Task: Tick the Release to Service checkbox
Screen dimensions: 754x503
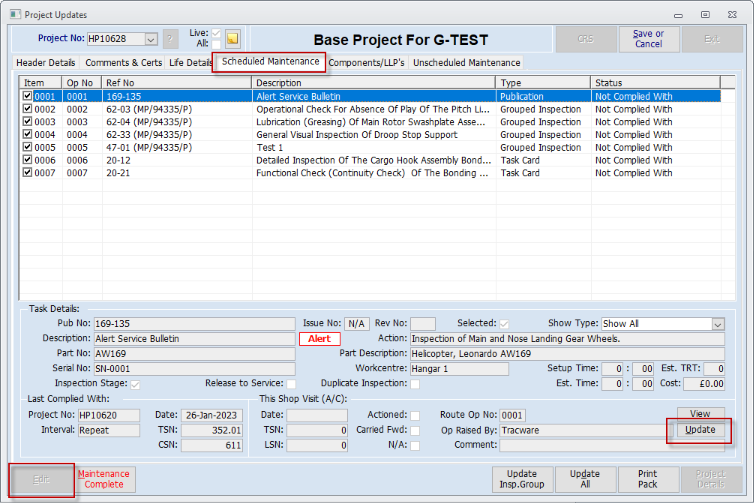Action: (x=291, y=384)
